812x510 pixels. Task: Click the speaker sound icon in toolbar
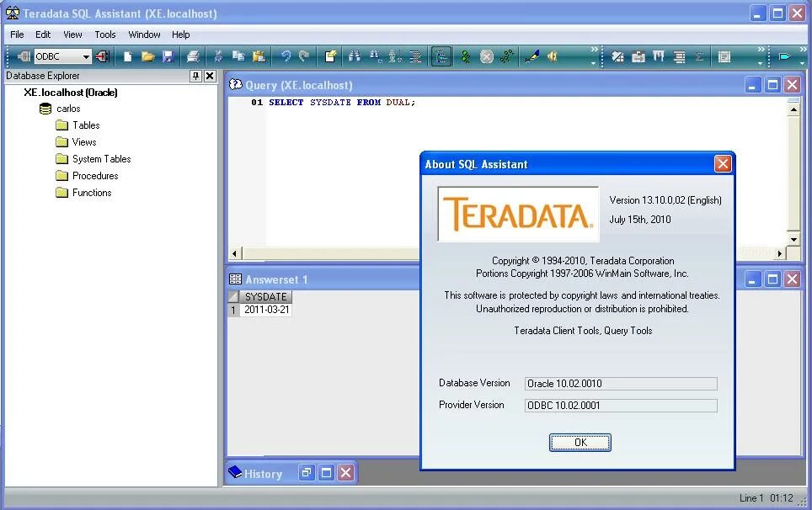point(552,56)
